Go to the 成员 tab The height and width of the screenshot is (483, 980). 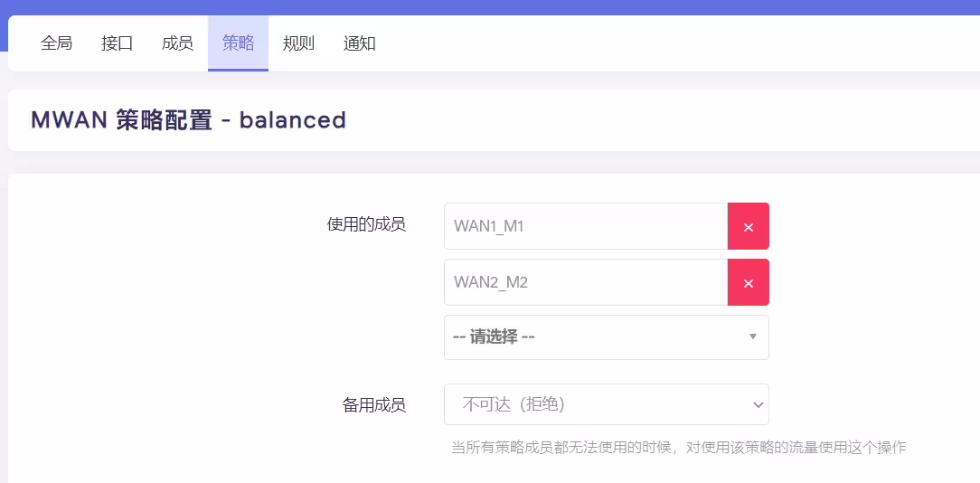point(177,43)
